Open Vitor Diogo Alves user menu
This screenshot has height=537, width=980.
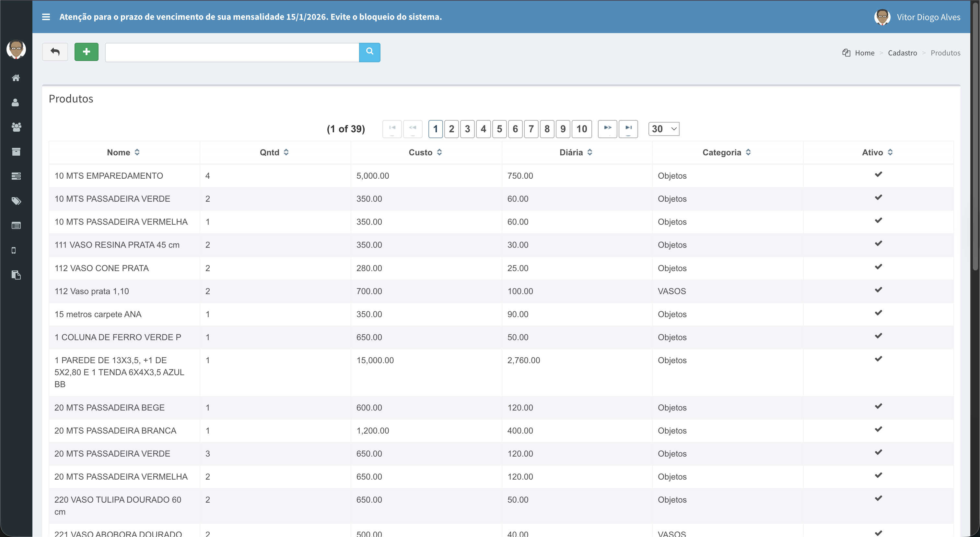(928, 17)
